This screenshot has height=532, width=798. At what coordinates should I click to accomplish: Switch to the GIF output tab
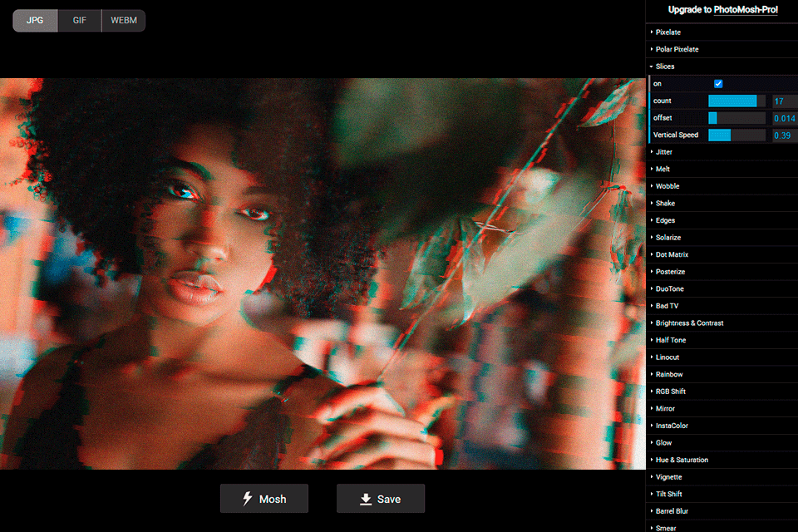(x=80, y=20)
